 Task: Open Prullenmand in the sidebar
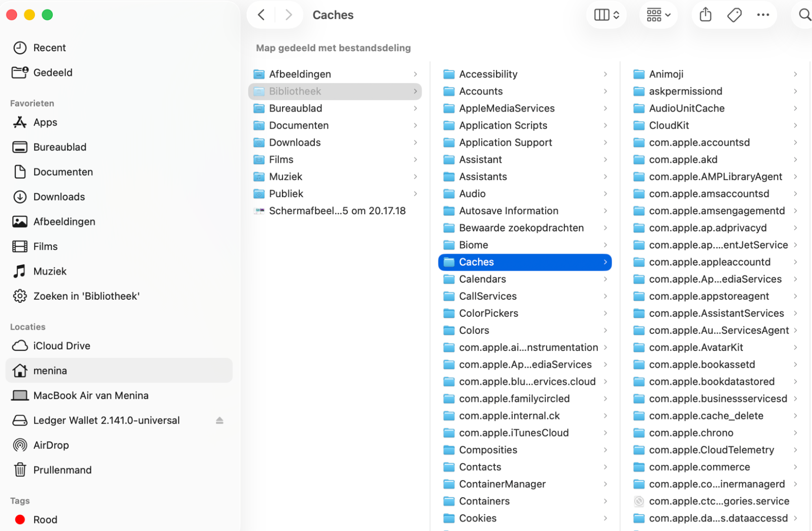point(62,470)
